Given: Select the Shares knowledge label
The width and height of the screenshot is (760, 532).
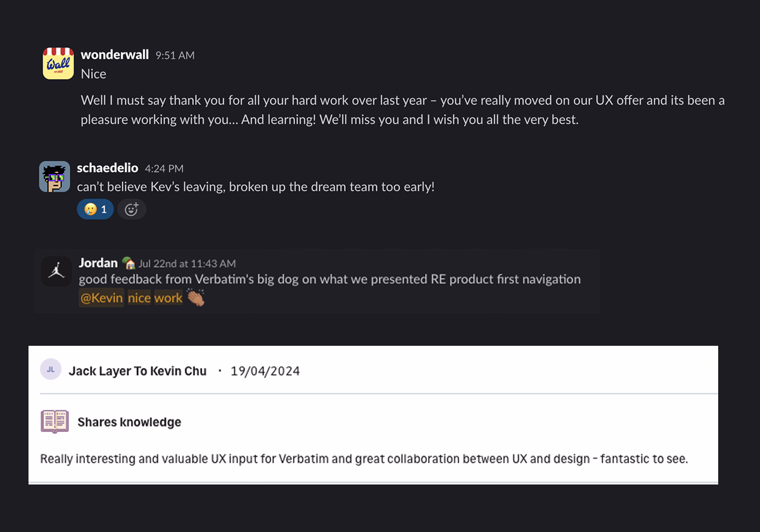Looking at the screenshot, I should (129, 422).
